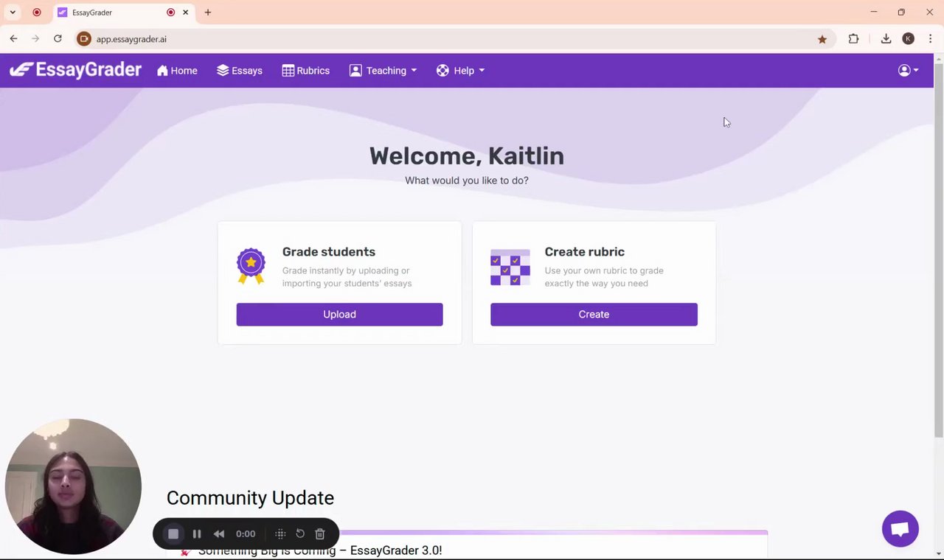This screenshot has height=560, width=944.
Task: Go back in the browser
Action: coord(13,39)
